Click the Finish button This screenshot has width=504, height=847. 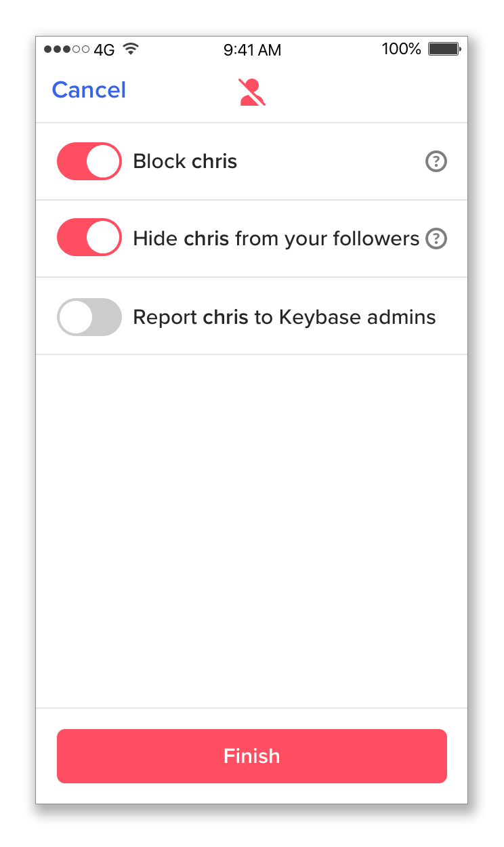coord(252,756)
